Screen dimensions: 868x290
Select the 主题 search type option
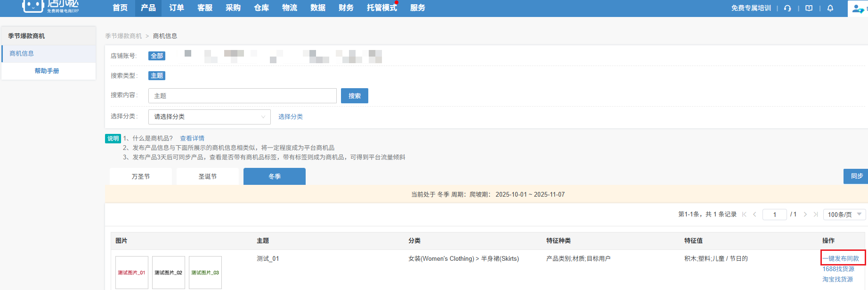click(157, 75)
